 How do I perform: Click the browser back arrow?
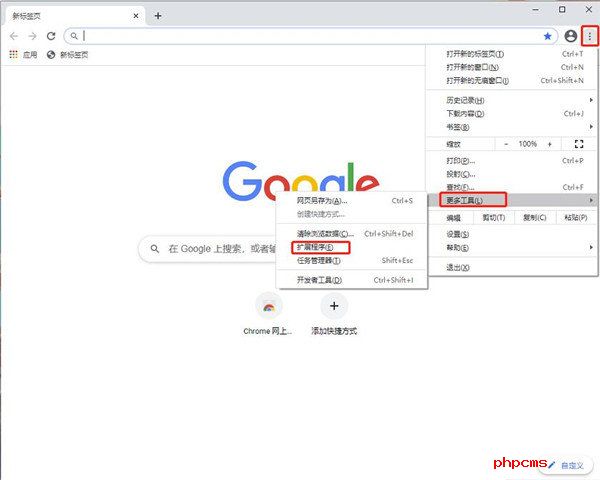[14, 36]
